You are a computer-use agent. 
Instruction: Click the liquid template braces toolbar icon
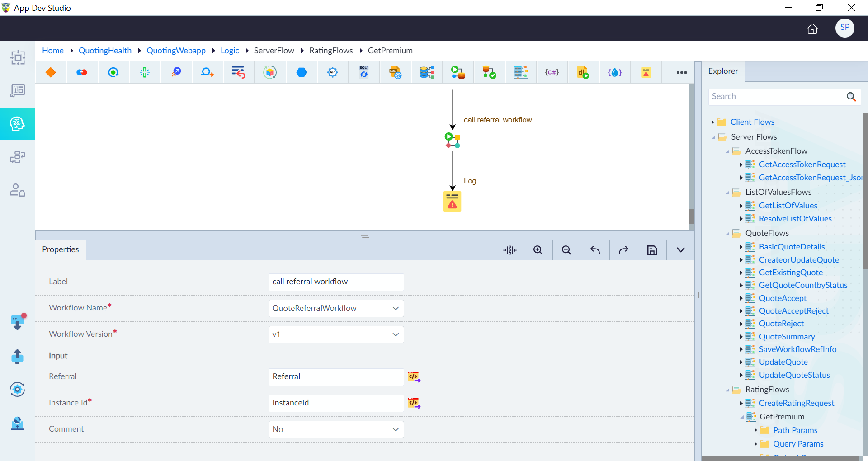point(615,72)
